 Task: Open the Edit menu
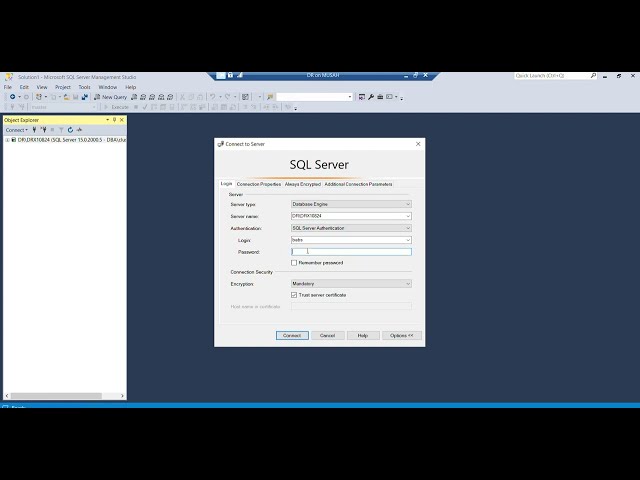[x=24, y=87]
